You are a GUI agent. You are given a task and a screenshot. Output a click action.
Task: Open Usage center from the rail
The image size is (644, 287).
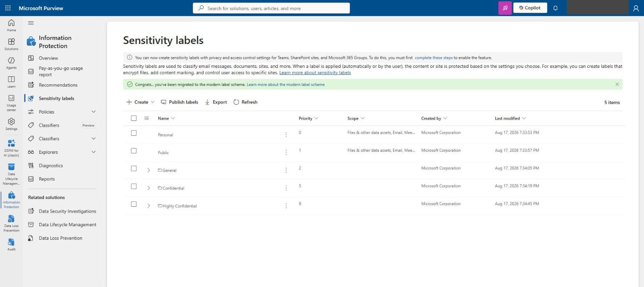(x=11, y=103)
